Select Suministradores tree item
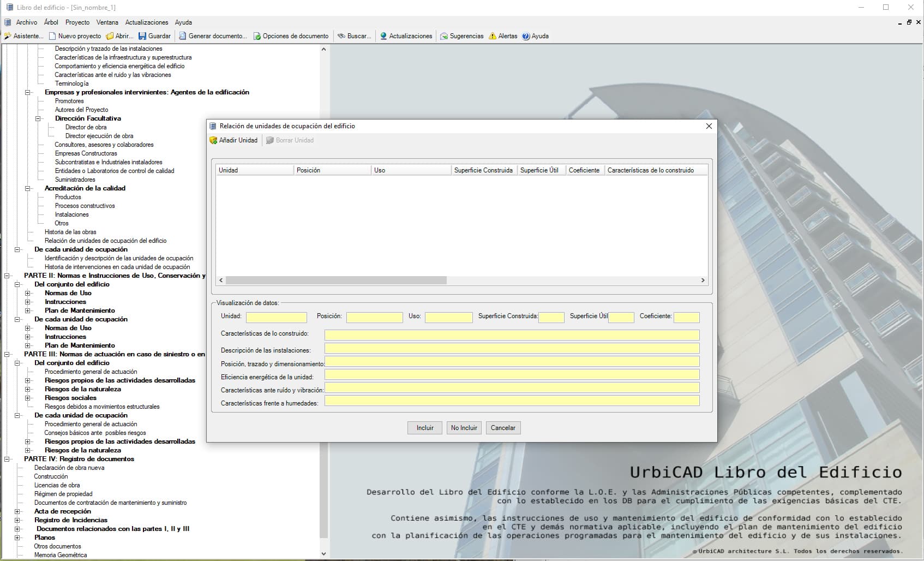The height and width of the screenshot is (561, 924). coord(75,180)
